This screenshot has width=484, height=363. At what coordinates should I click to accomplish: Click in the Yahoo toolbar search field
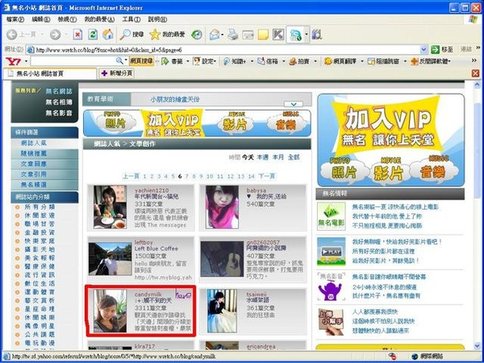click(73, 61)
